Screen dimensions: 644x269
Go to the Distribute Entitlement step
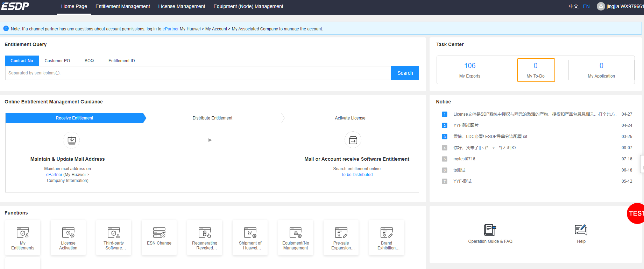212,118
